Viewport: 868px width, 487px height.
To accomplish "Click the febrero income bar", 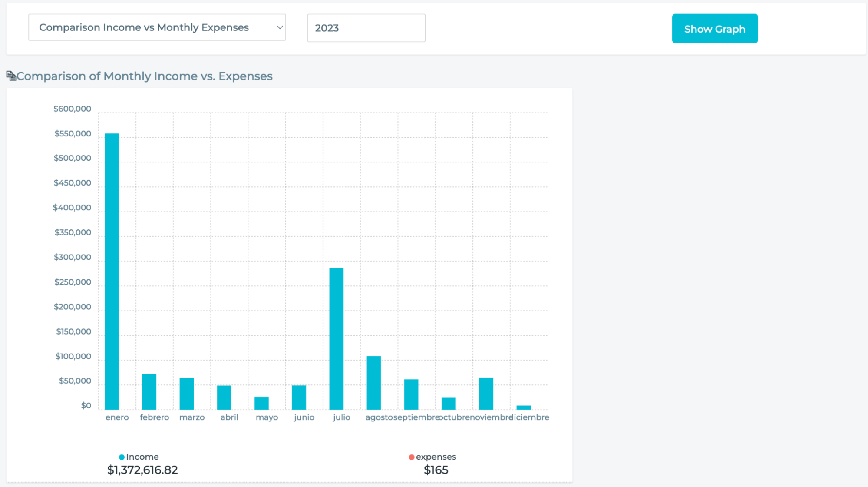I will 149,392.
